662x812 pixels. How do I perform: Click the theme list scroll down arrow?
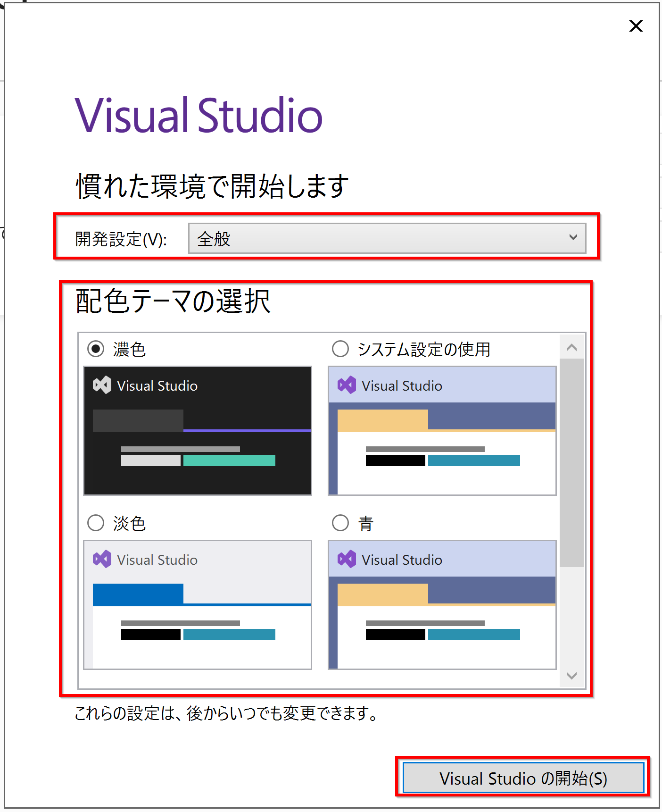point(572,676)
